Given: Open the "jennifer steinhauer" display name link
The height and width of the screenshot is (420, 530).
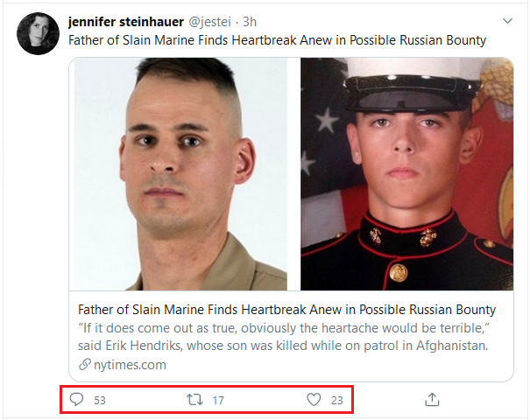Looking at the screenshot, I should point(126,20).
